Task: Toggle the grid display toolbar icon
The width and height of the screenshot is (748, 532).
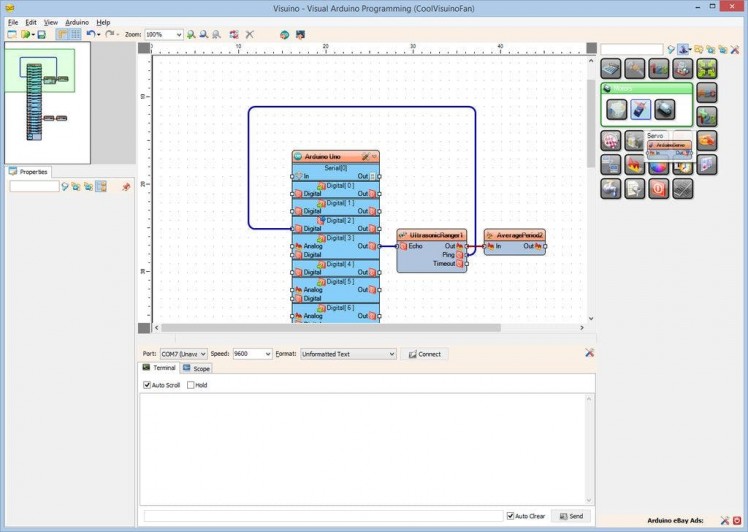Action: (75, 34)
